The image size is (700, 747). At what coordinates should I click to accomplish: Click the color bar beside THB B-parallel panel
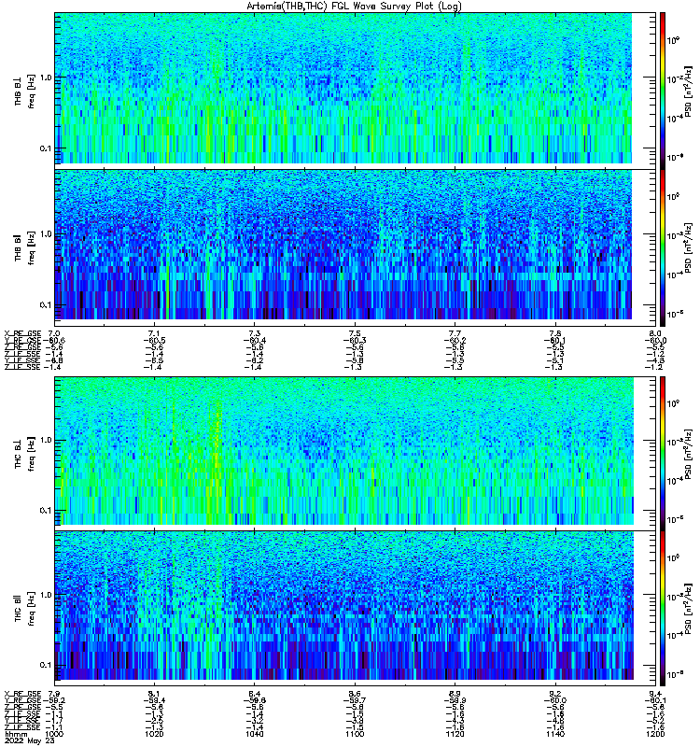(663, 247)
